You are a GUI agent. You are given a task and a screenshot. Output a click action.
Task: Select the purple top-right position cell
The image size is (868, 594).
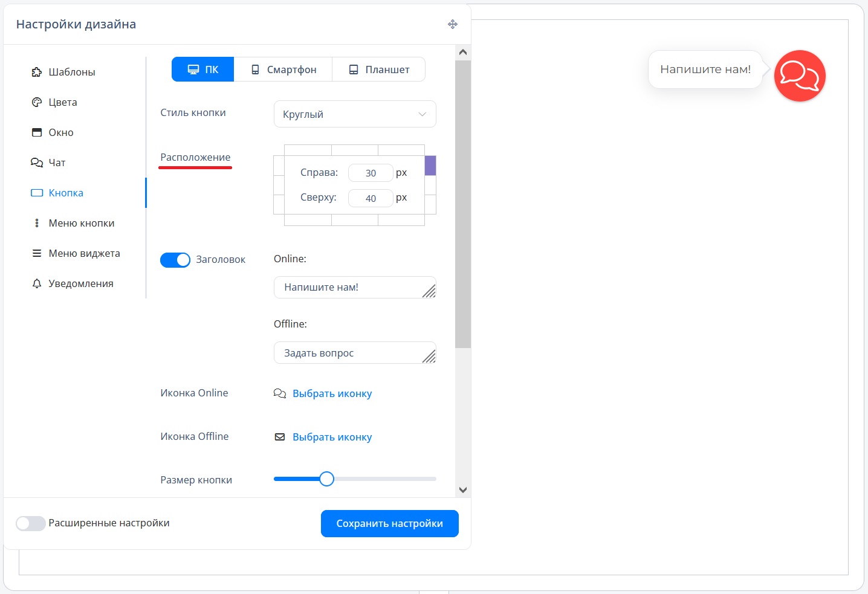tap(430, 166)
